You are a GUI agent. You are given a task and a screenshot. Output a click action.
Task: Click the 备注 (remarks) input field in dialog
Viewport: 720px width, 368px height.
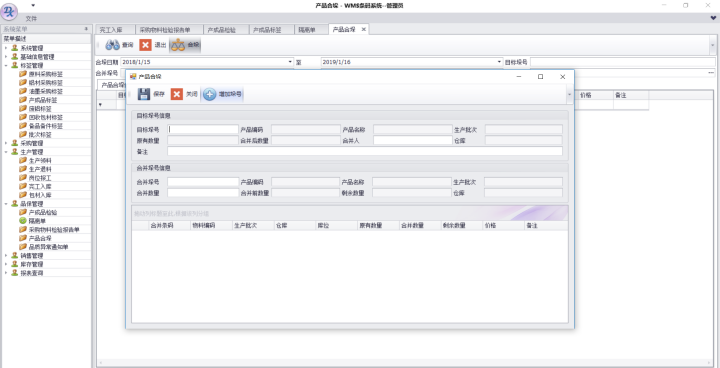click(x=365, y=151)
